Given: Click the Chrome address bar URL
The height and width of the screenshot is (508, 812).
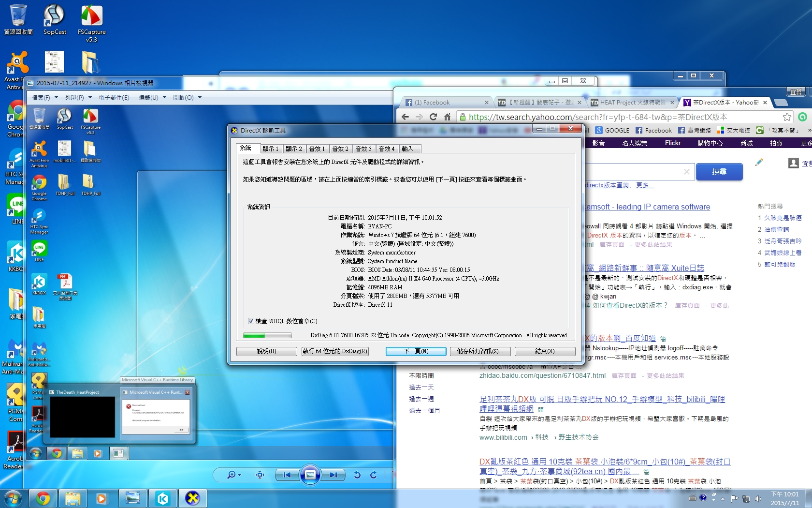Looking at the screenshot, I should pos(598,117).
